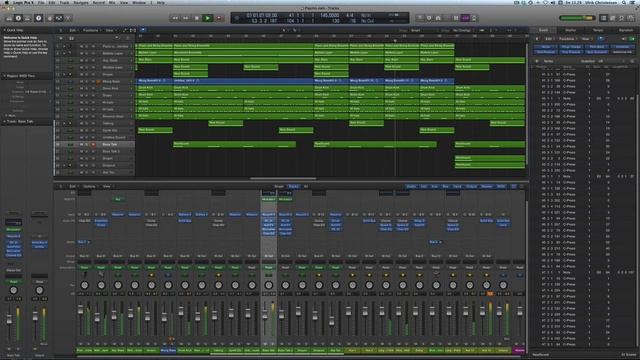Collapse the Quick Help section in inspector
Screen dimensions: 640x360
[4, 30]
